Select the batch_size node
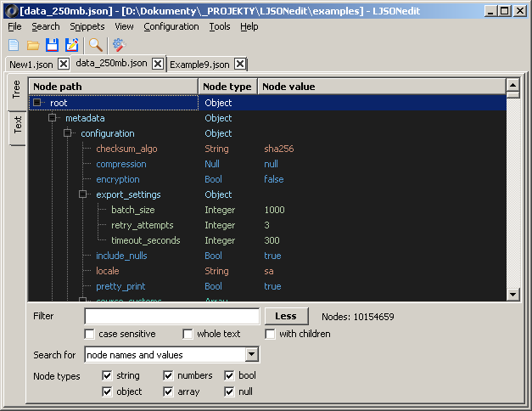The height and width of the screenshot is (411, 532). (x=133, y=210)
